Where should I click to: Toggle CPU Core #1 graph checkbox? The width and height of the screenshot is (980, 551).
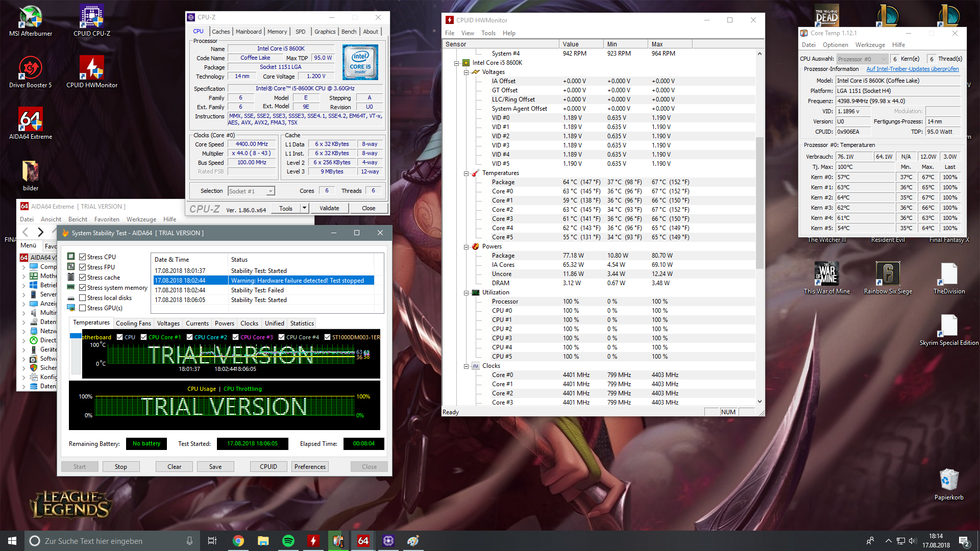[144, 337]
